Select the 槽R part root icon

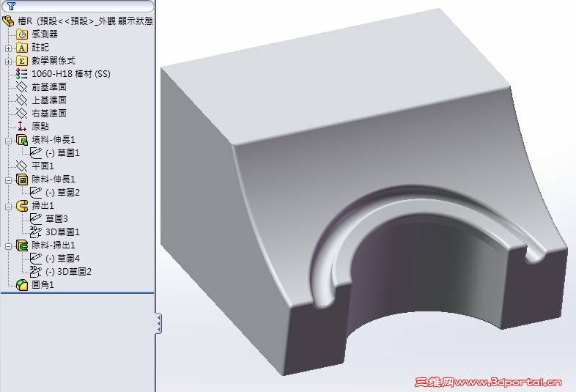pyautogui.click(x=8, y=21)
